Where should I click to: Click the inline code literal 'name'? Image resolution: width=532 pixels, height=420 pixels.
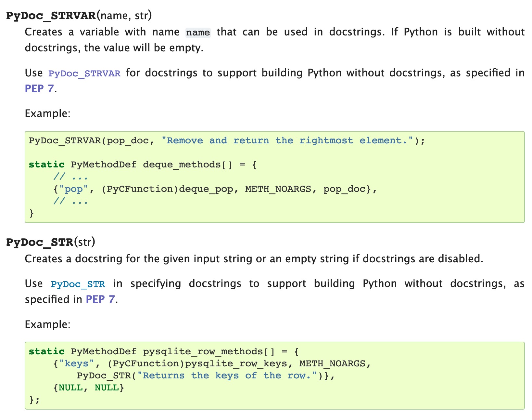click(x=198, y=33)
